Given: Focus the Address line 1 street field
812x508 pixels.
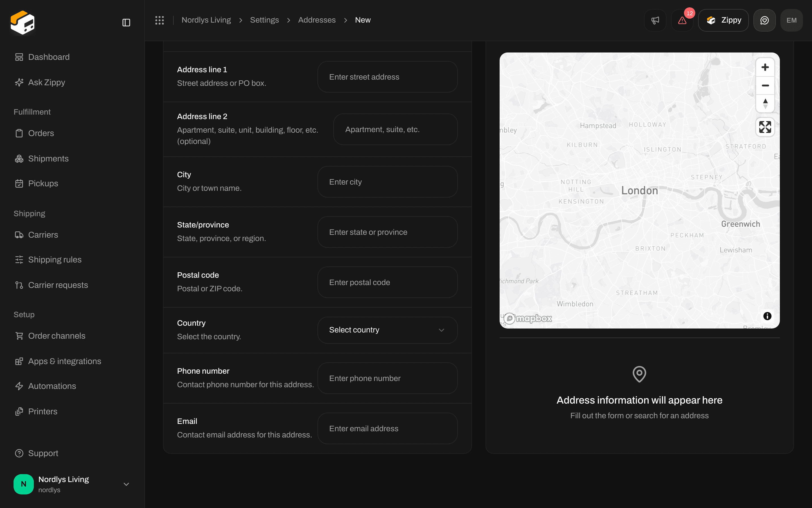Looking at the screenshot, I should click(x=387, y=77).
